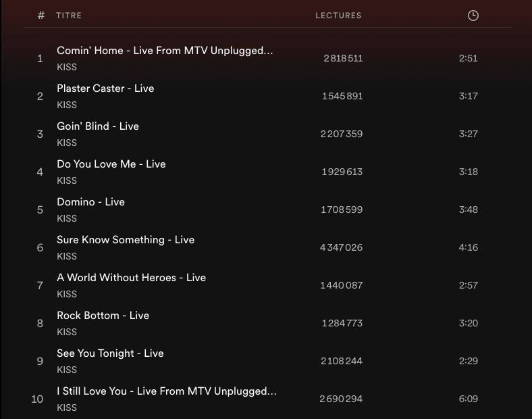Open KISS artist link under Plaster Caster
This screenshot has width=532, height=419.
click(x=67, y=105)
